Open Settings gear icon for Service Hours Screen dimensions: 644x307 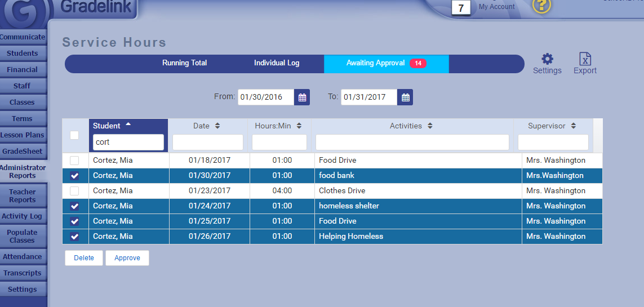(547, 60)
